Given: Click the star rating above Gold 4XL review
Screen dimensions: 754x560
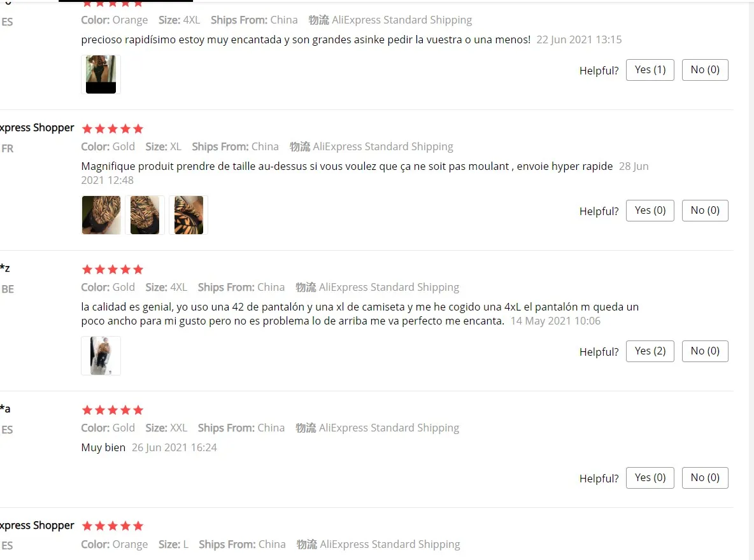Looking at the screenshot, I should 113,270.
